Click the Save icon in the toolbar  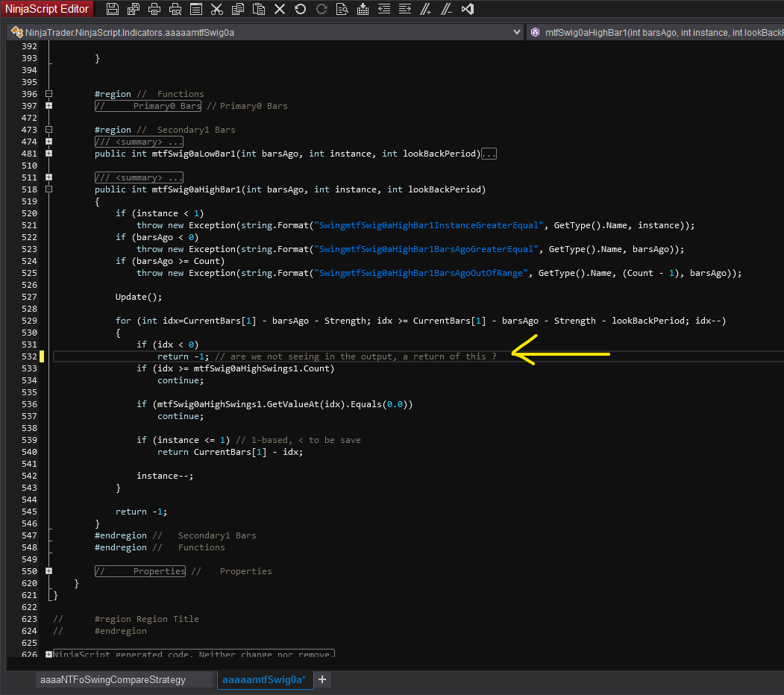click(x=113, y=9)
